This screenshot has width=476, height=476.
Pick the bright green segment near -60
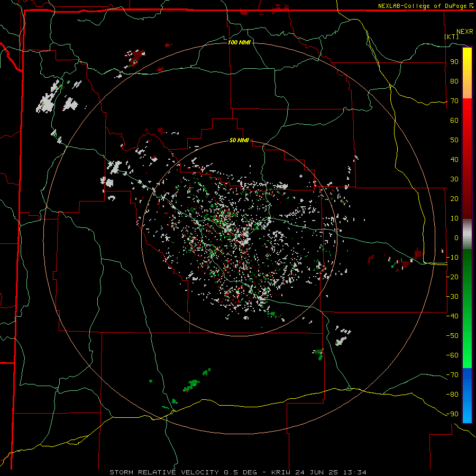pyautogui.click(x=467, y=355)
